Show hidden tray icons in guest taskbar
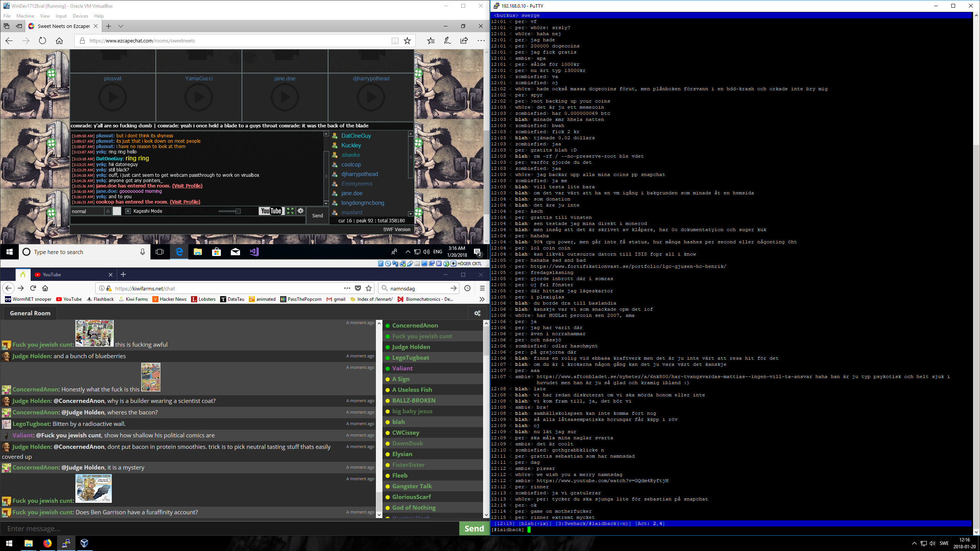Image resolution: width=980 pixels, height=551 pixels. coord(408,252)
